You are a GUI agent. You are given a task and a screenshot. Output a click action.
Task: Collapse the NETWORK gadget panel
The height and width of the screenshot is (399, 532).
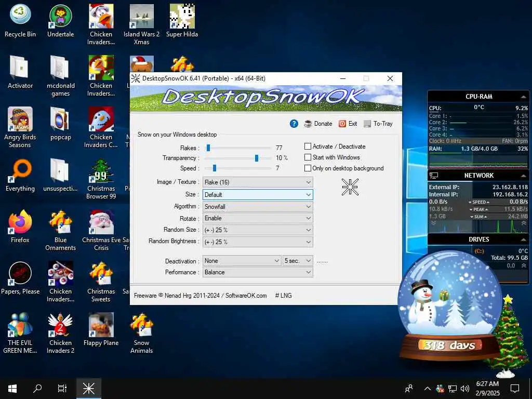[523, 176]
